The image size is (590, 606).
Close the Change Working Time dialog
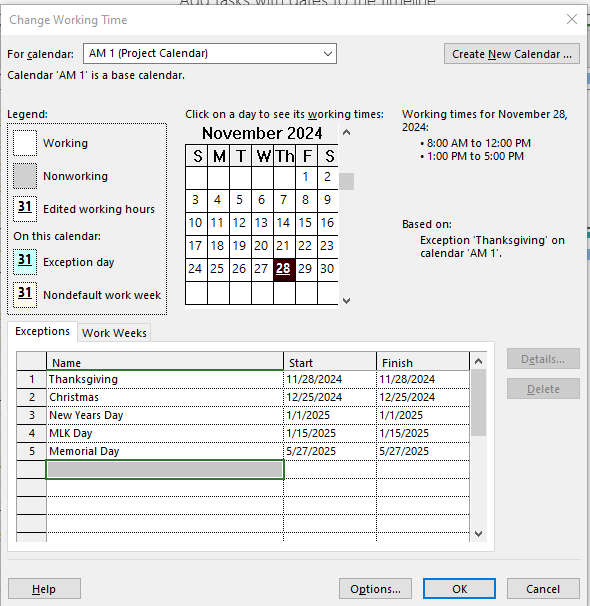[x=572, y=19]
